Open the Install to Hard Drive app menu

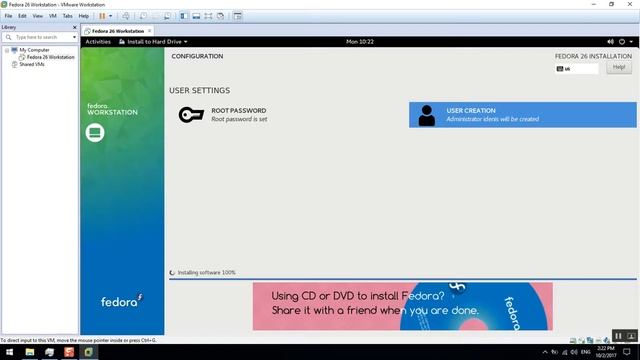coord(153,42)
